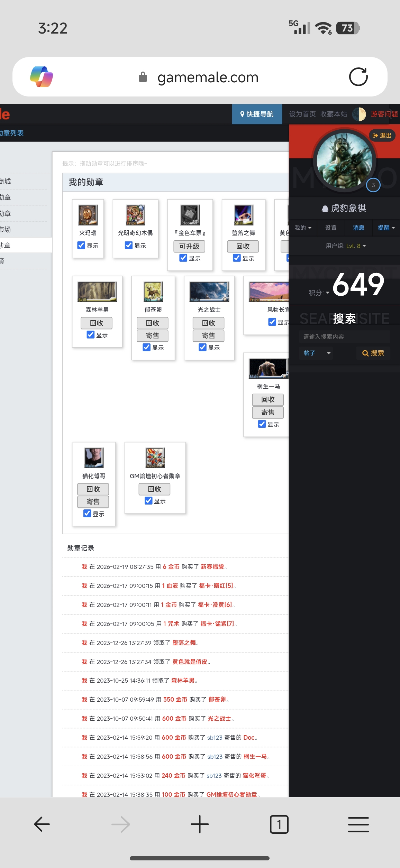Open the 快捷导航 navigation menu

[x=257, y=114]
